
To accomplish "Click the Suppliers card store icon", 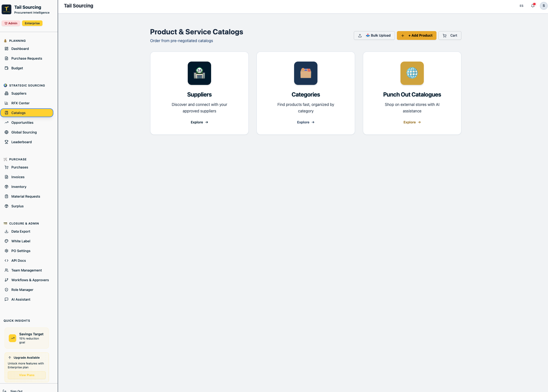I will click(199, 73).
